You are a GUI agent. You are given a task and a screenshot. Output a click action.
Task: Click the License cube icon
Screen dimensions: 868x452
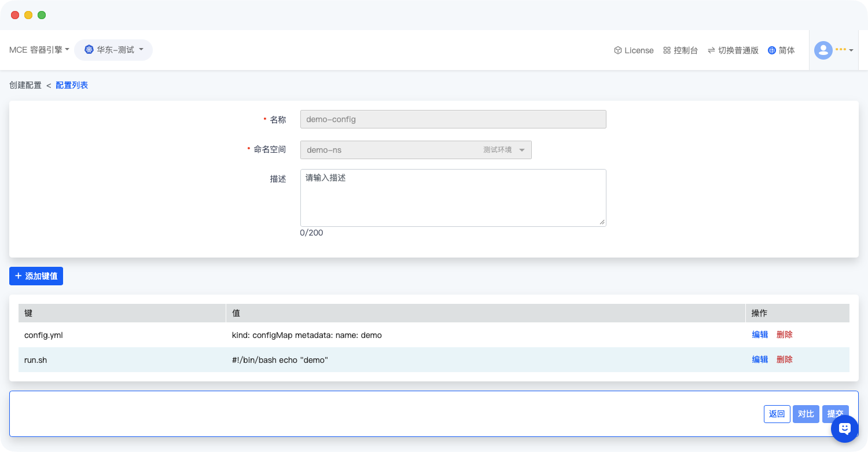click(617, 50)
